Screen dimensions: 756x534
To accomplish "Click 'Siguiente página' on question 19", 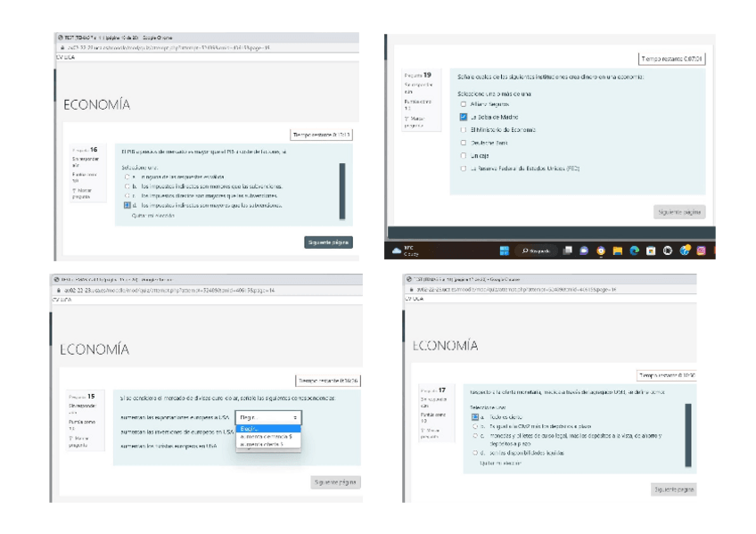I will pos(679,212).
